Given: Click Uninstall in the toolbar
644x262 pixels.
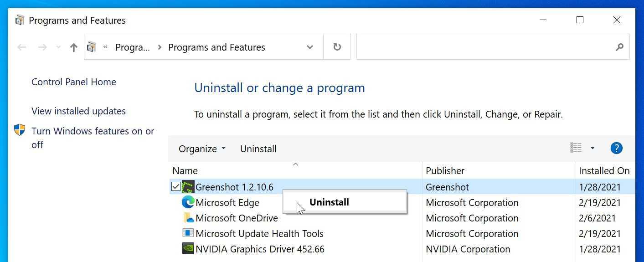Looking at the screenshot, I should 258,149.
